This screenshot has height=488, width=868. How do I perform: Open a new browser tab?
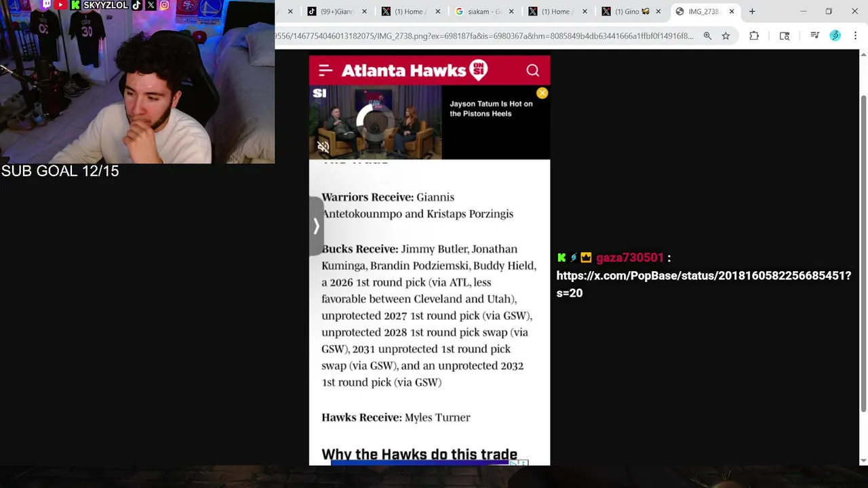click(x=752, y=12)
